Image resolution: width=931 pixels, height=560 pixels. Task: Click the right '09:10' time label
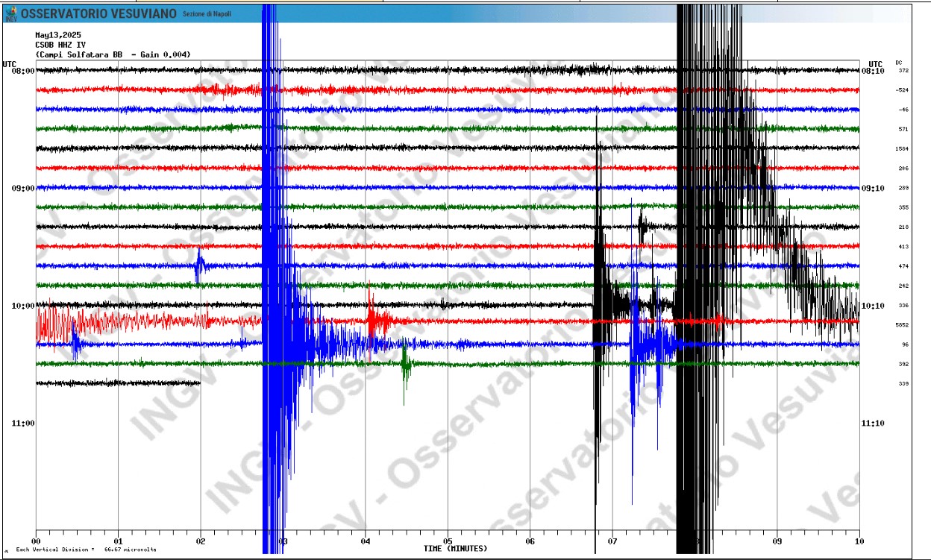click(x=873, y=188)
